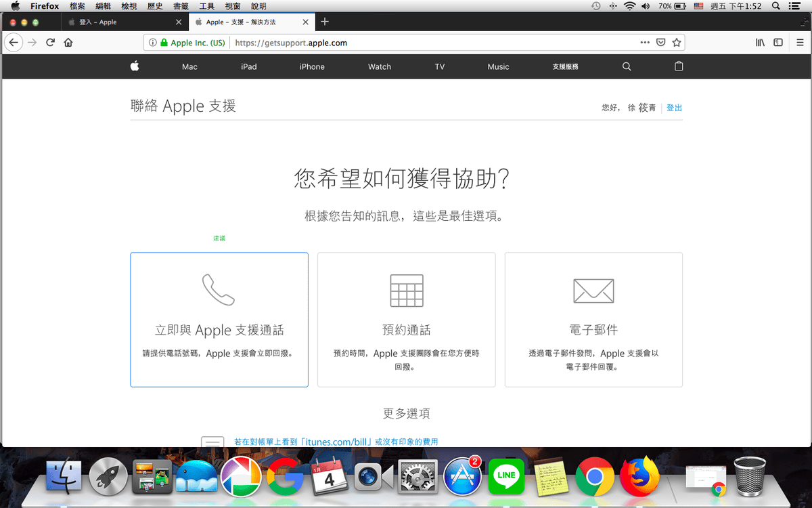Select 立即與 Apple 支援通話 option card
812x508 pixels.
pos(219,320)
